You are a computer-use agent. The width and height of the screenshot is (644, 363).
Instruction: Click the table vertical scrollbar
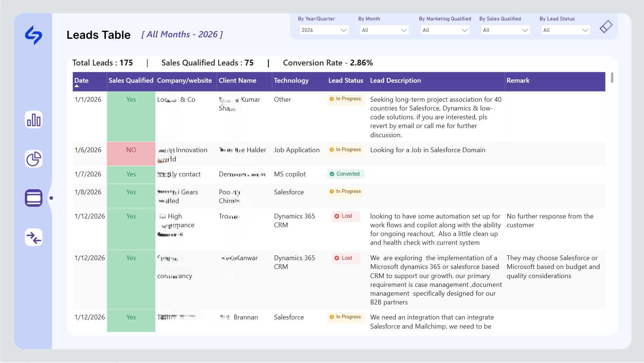click(612, 78)
